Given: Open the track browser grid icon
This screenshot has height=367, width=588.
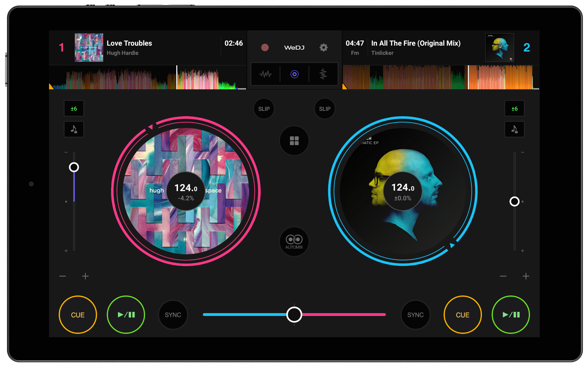Looking at the screenshot, I should point(294,140).
